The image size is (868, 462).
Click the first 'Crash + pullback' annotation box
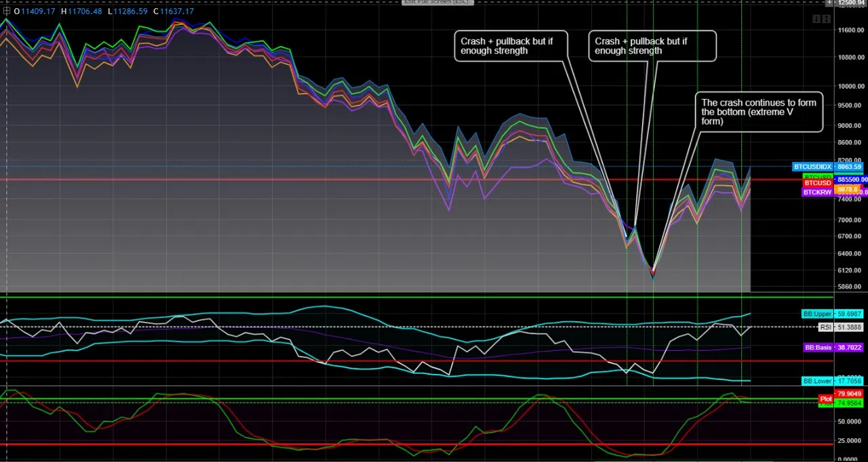pyautogui.click(x=511, y=46)
